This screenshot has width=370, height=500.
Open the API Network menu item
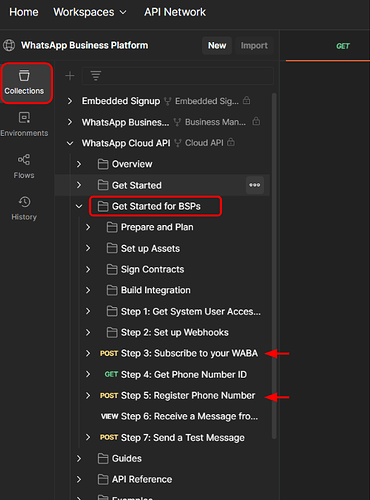(x=175, y=12)
